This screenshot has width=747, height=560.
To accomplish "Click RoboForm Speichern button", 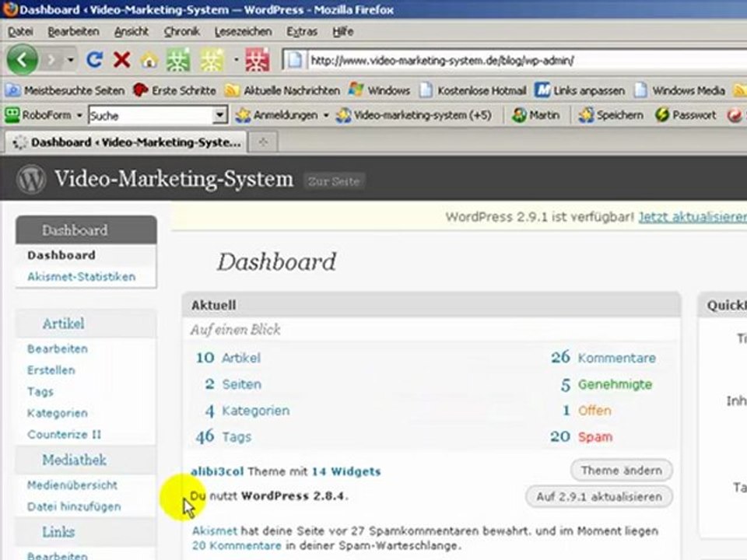I will [x=611, y=115].
